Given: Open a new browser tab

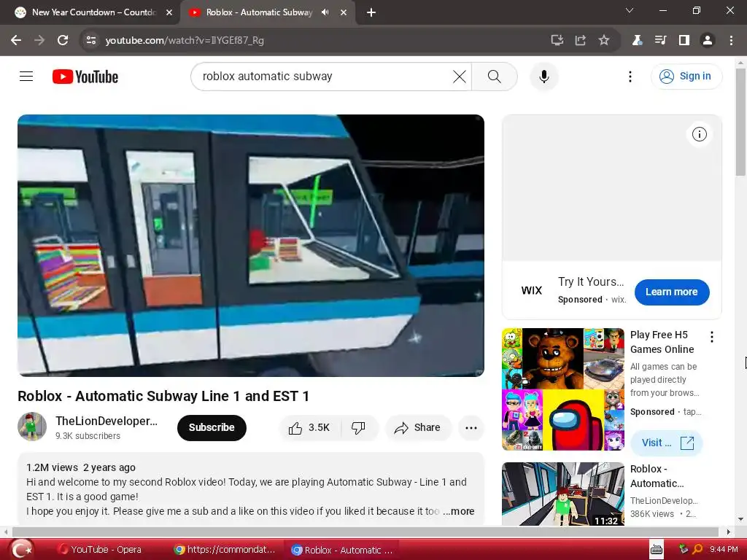Looking at the screenshot, I should click(371, 12).
